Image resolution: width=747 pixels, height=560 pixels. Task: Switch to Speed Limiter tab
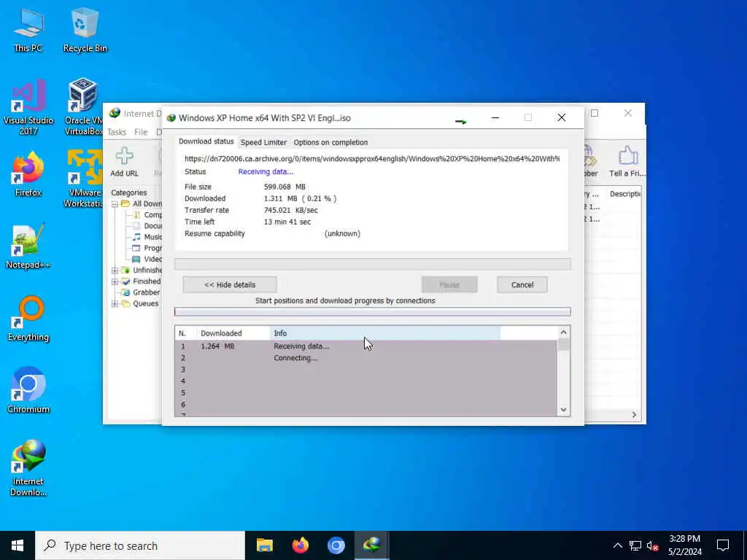click(x=263, y=142)
